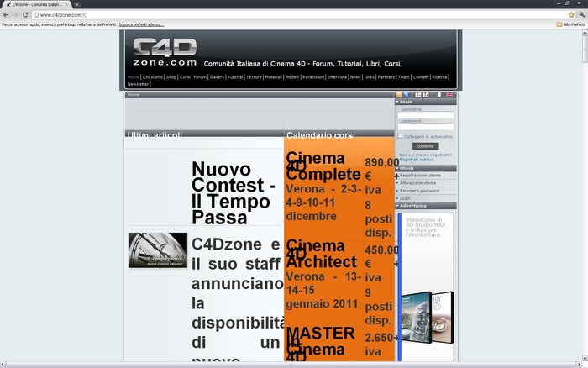Open the Shop menu item
Screen dimensions: 588x368
[171, 77]
